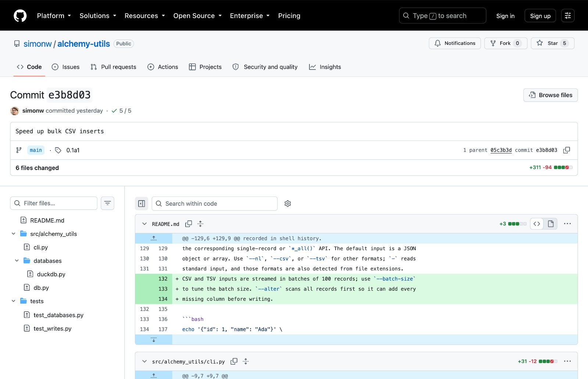Select db.py in the file tree

pyautogui.click(x=41, y=288)
